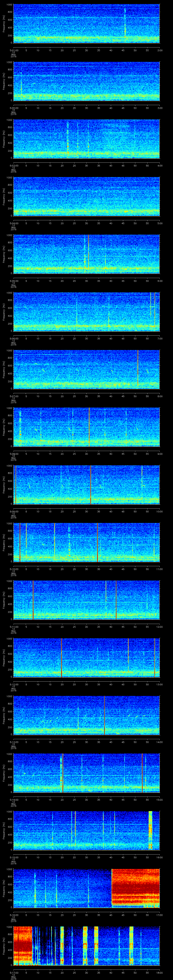The image size is (173, 980).
Task: Click the 5:07:00 start time label
Action: [14, 396]
